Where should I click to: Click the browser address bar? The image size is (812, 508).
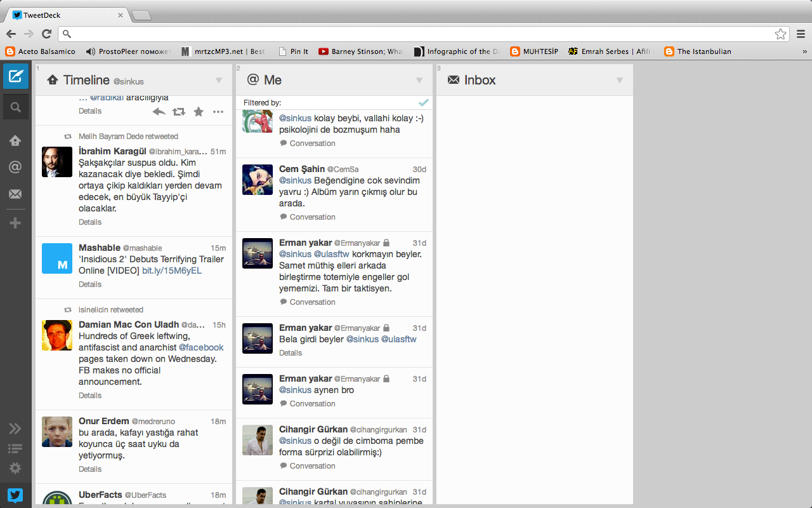pyautogui.click(x=419, y=34)
